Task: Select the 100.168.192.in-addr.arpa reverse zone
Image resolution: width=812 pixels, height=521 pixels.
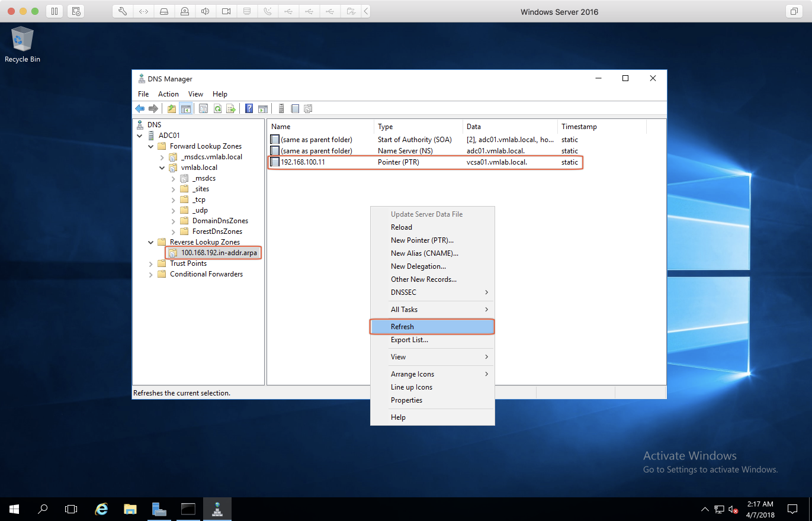Action: tap(219, 253)
